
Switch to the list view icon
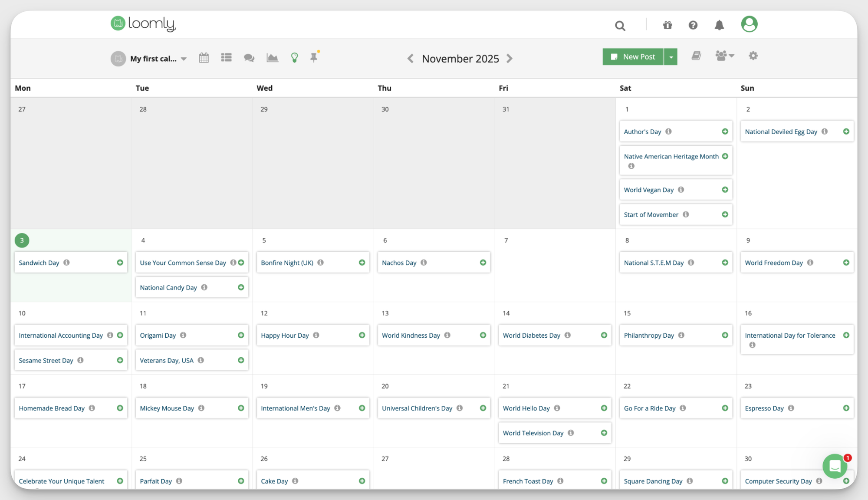click(226, 58)
